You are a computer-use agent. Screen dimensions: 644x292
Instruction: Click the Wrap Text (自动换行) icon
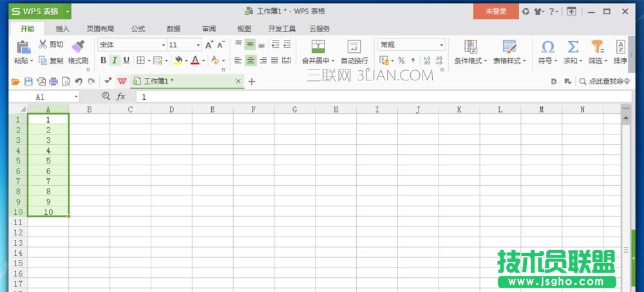point(354,46)
